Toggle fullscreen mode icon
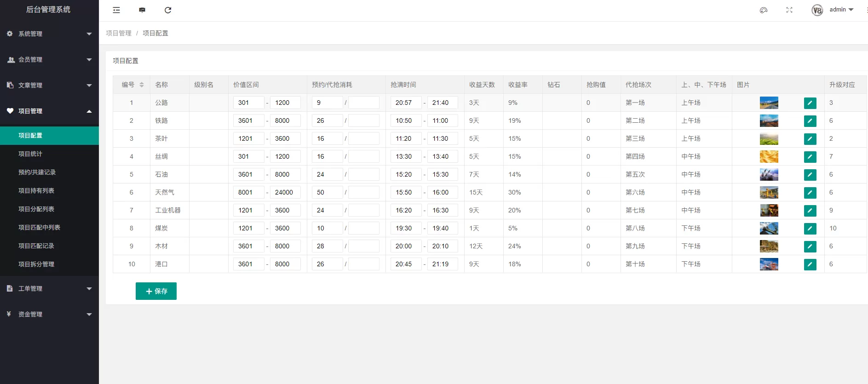The height and width of the screenshot is (384, 868). (x=789, y=10)
